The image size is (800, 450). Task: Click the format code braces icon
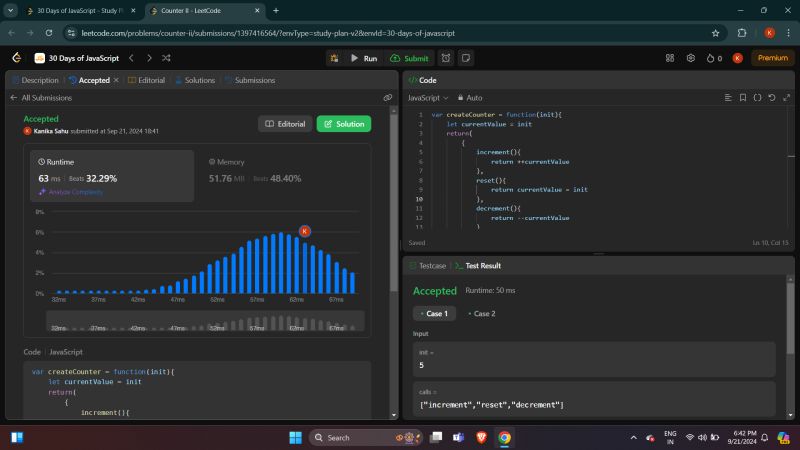point(757,98)
